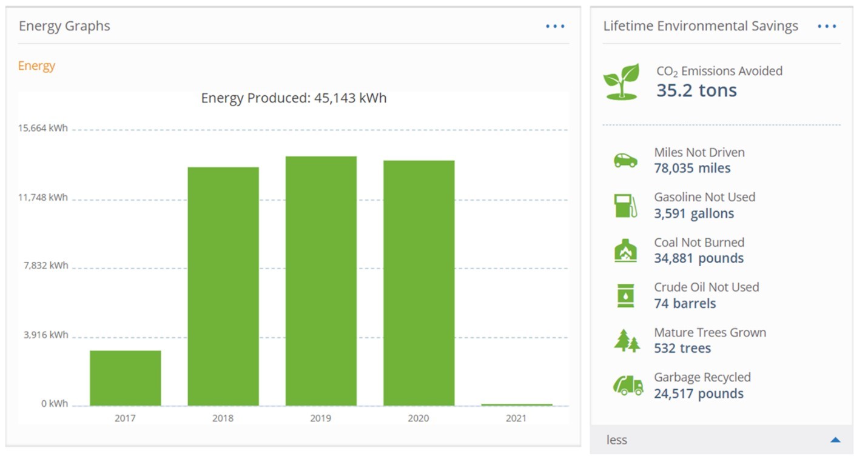Screen dimensions: 868x459
Task: Click the 2019 energy bar
Action: point(321,281)
